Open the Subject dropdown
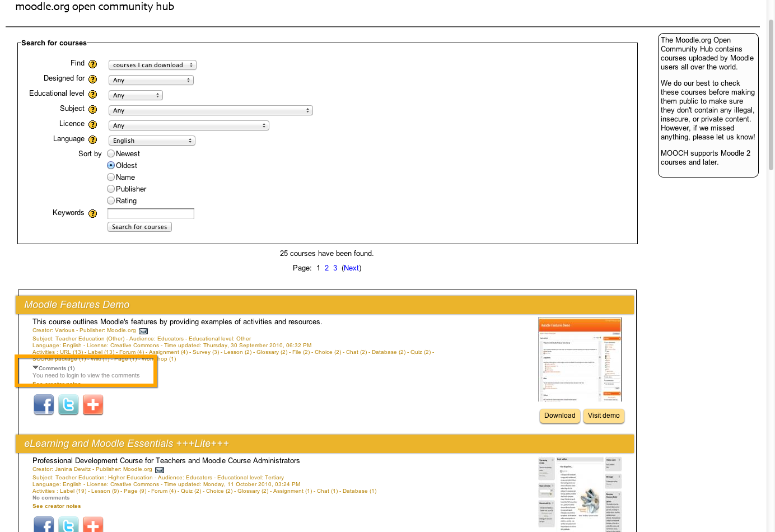Screen dimensions: 775x532 [x=211, y=110]
